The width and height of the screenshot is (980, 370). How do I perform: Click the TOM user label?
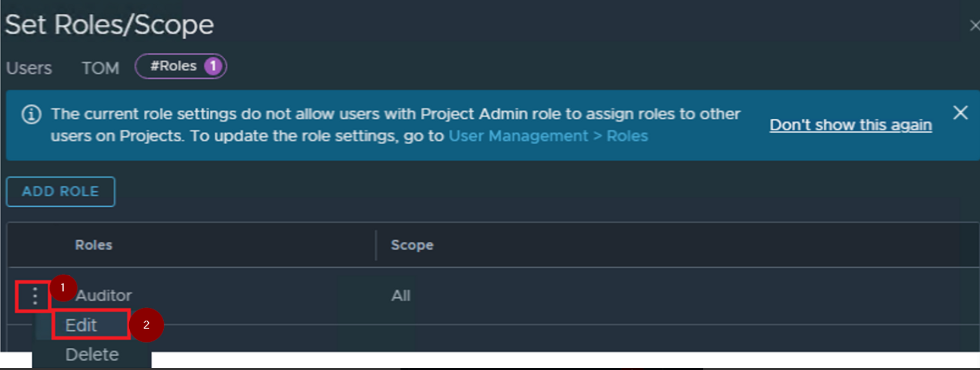(x=100, y=68)
